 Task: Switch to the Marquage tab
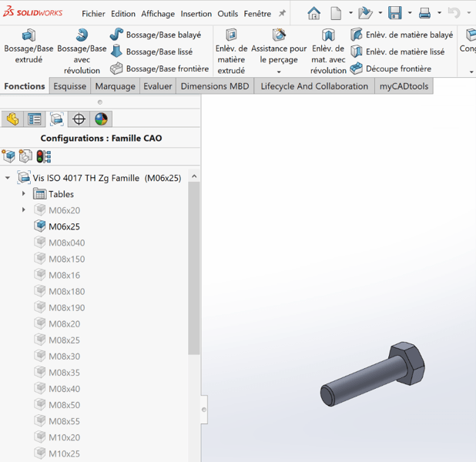tap(116, 86)
